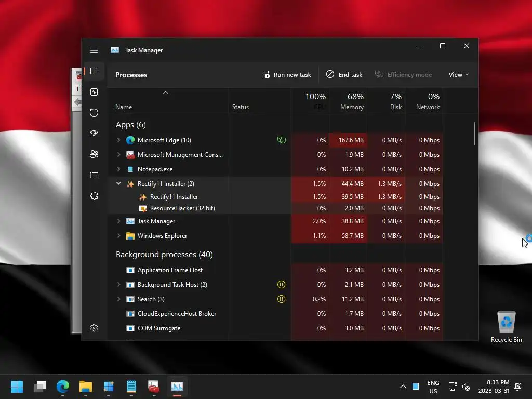This screenshot has height=399, width=532.
Task: Open the clock showing 8:33 PM
Action: 494,387
